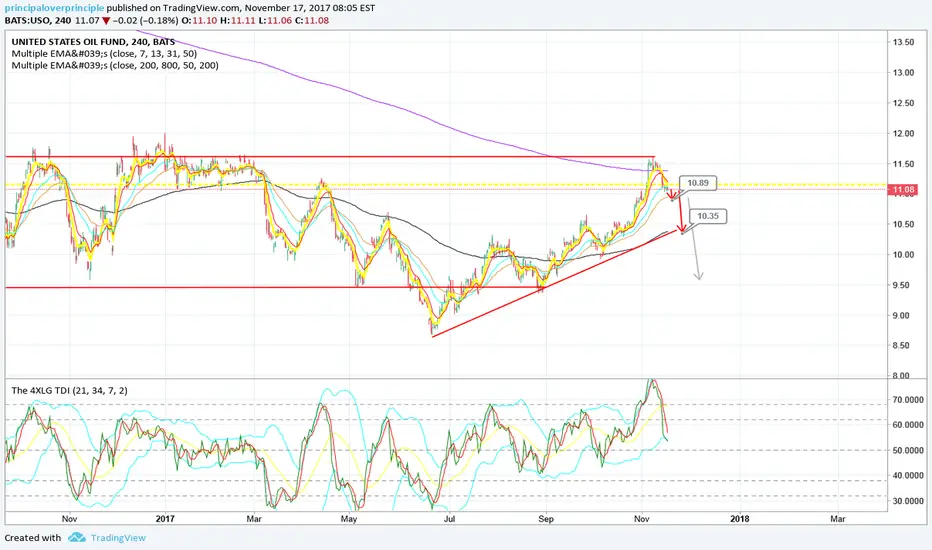The height and width of the screenshot is (550, 932).
Task: Click the TradingView cloud logo icon
Action: [77, 538]
